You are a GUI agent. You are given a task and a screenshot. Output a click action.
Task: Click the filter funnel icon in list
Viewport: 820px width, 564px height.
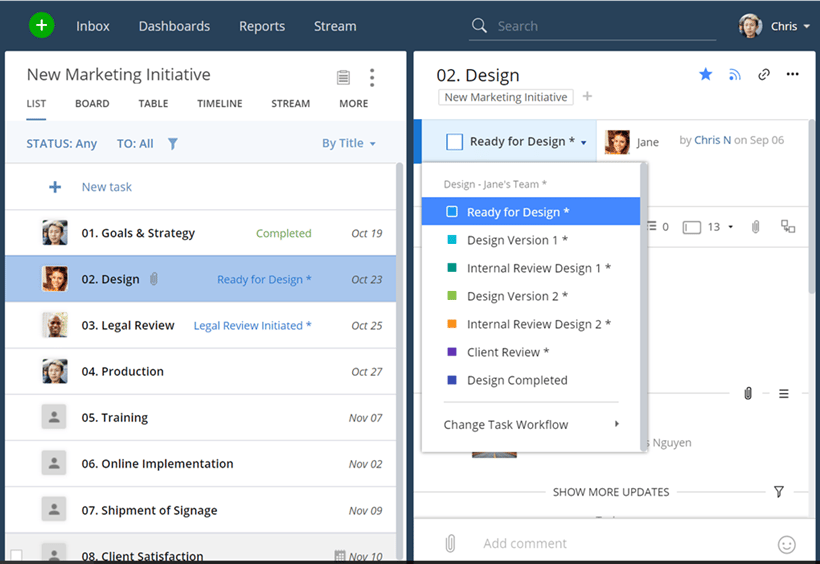click(x=173, y=144)
